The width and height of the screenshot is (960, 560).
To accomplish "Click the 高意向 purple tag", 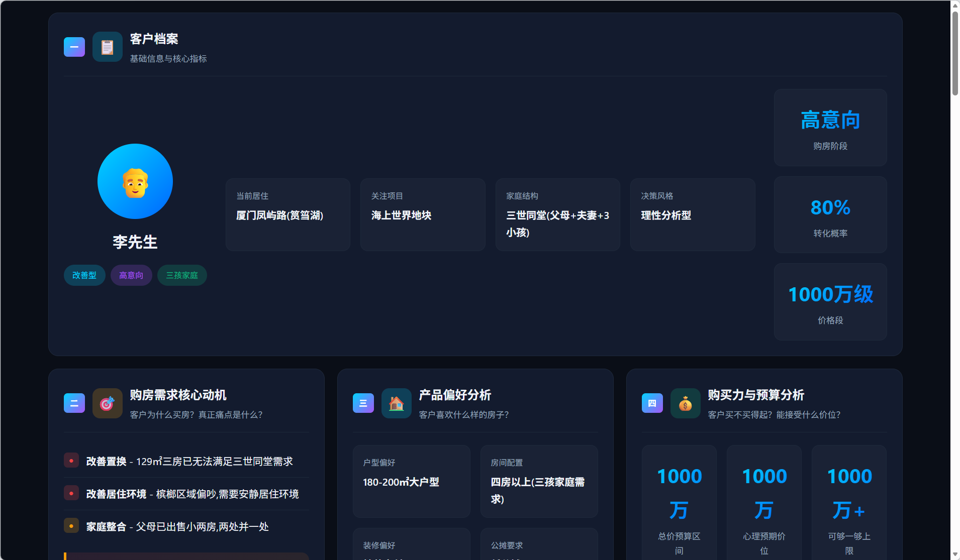I will [x=131, y=275].
